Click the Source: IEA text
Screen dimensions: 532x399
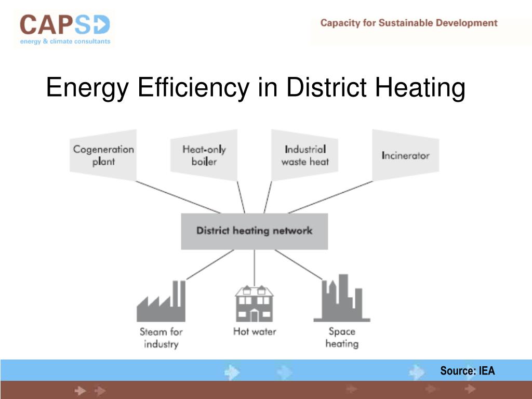click(x=467, y=370)
